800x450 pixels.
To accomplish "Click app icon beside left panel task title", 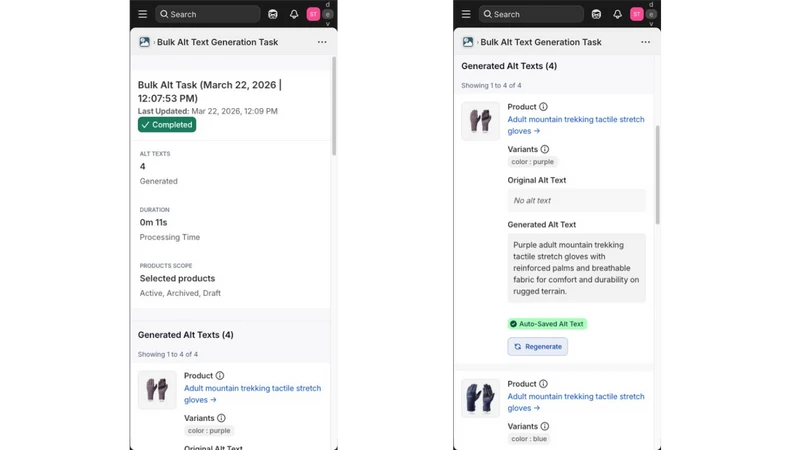I will (x=144, y=42).
